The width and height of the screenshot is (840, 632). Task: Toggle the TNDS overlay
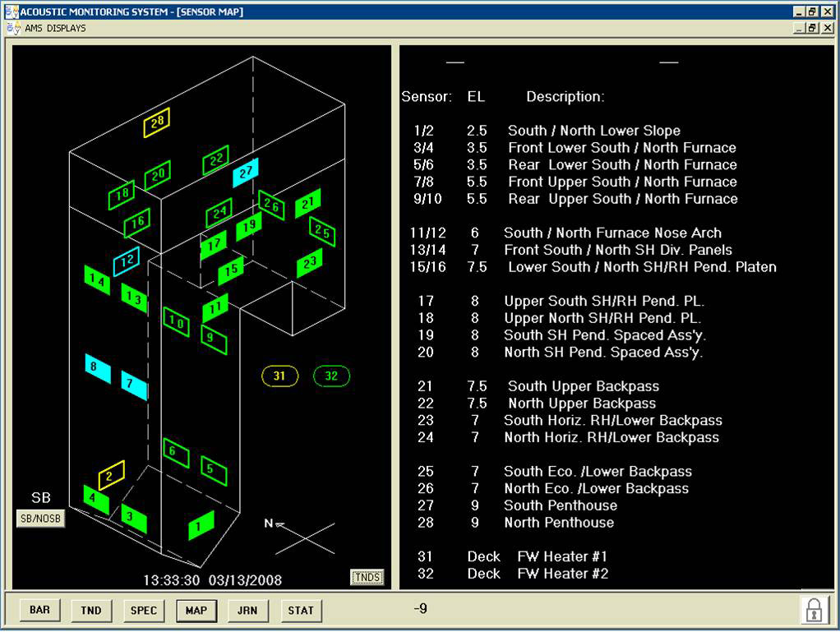click(x=367, y=577)
